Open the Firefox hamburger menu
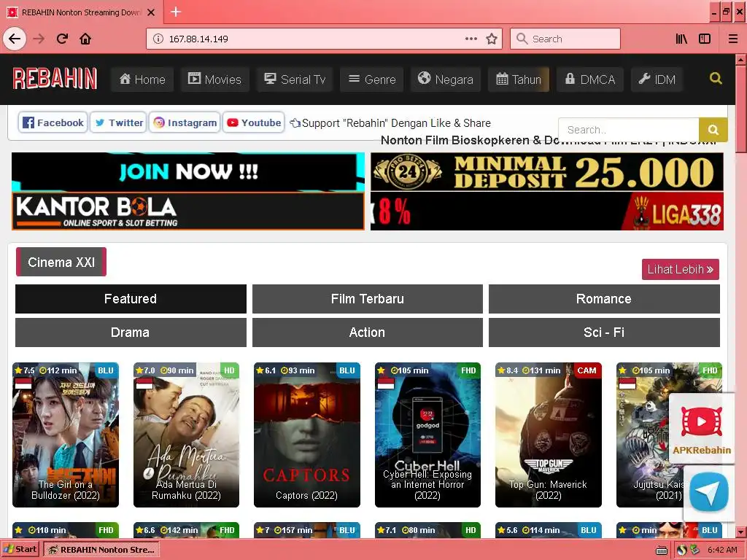 [x=732, y=39]
